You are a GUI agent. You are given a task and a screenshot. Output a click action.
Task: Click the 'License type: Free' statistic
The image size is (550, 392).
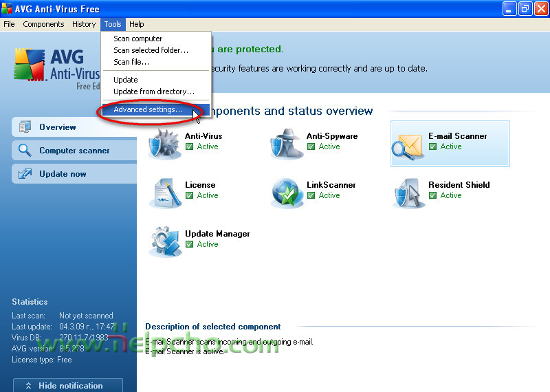point(42,360)
